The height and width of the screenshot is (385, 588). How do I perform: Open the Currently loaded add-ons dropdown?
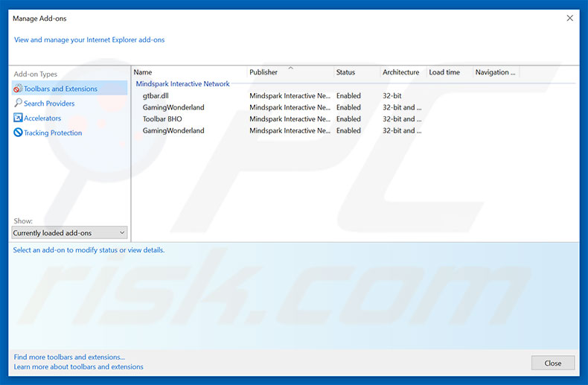pos(69,232)
